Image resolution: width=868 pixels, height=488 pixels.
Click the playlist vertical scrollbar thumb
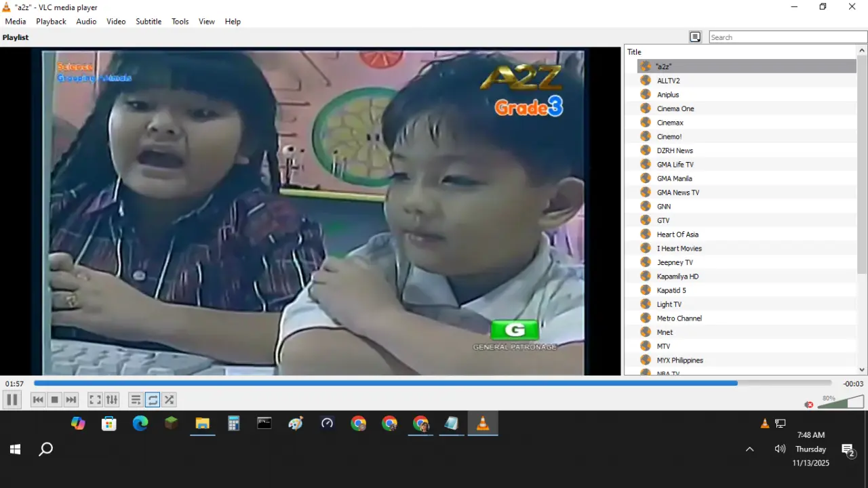coord(863,165)
